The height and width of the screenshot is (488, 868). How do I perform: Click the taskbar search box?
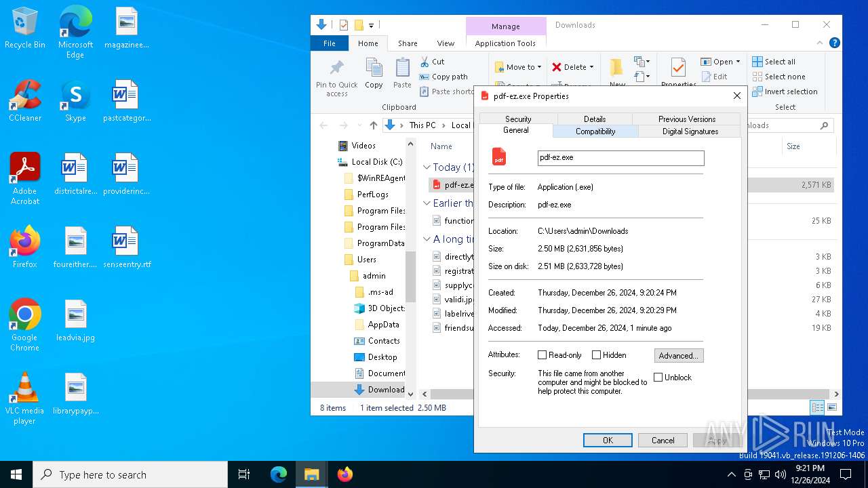[x=130, y=474]
